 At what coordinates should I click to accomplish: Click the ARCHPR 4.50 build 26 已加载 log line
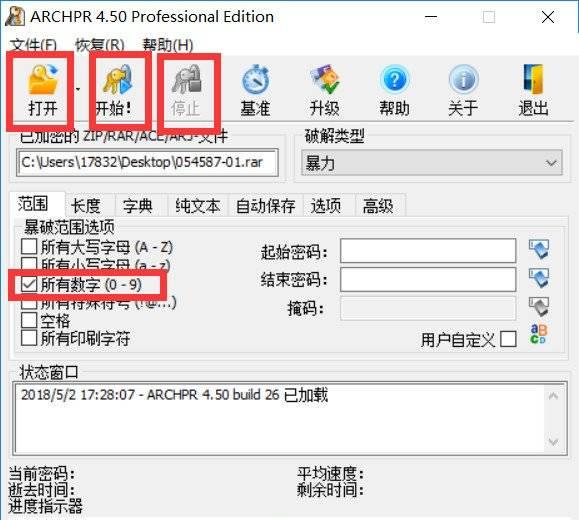pyautogui.click(x=174, y=395)
